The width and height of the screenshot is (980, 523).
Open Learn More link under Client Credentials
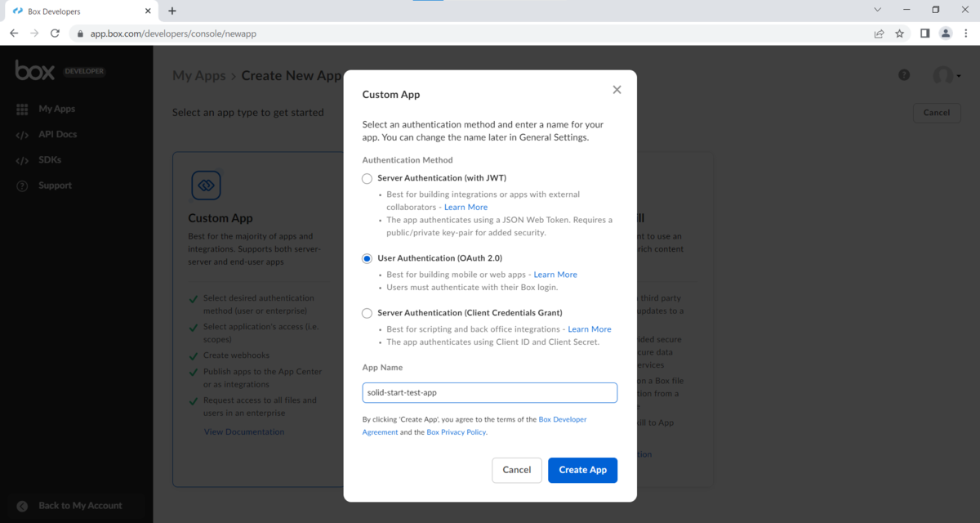[x=590, y=329]
